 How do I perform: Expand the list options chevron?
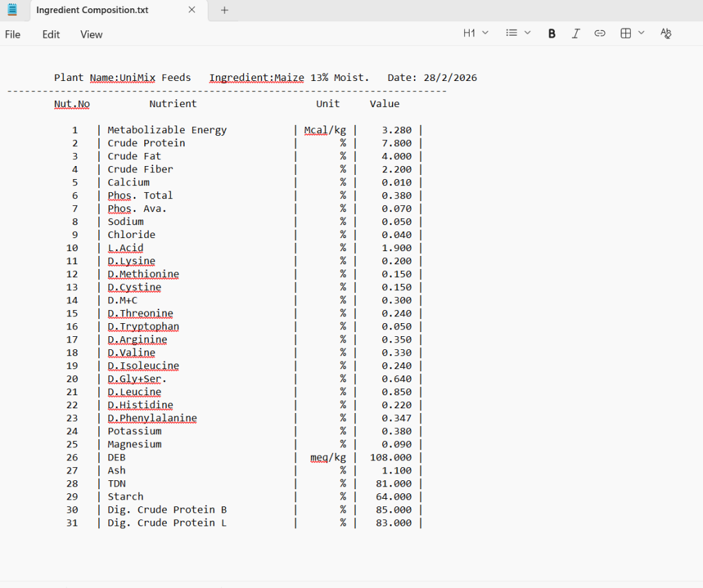click(x=528, y=33)
